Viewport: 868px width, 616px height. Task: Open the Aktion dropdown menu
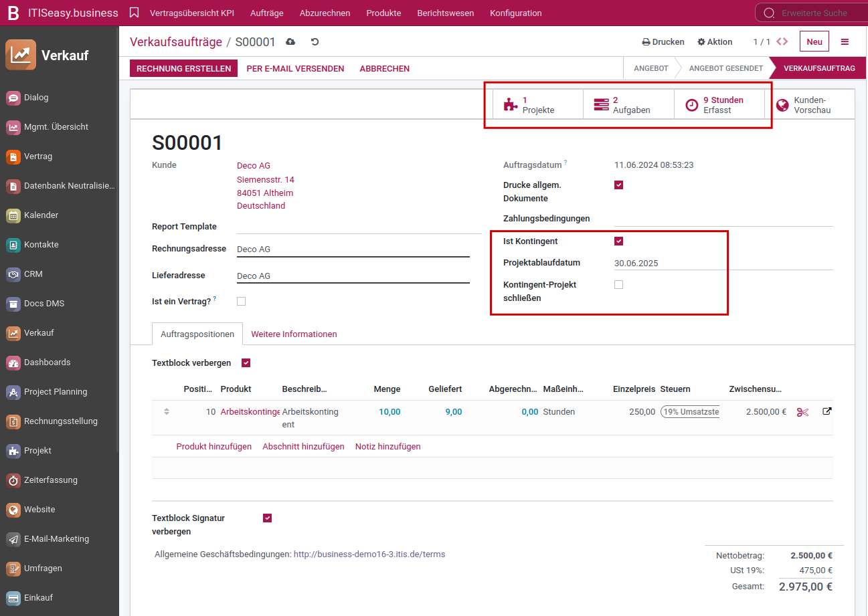(x=715, y=41)
